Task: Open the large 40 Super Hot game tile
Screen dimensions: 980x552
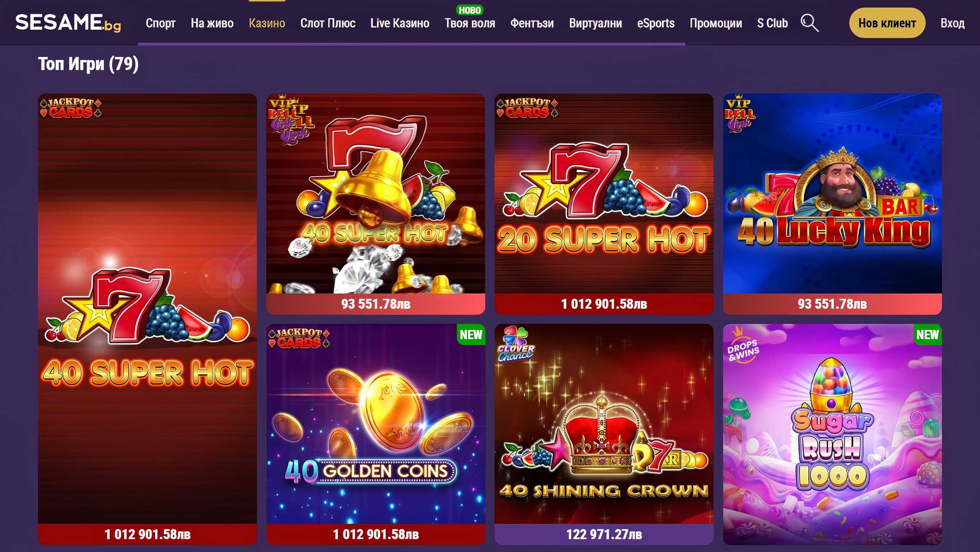Action: (147, 319)
